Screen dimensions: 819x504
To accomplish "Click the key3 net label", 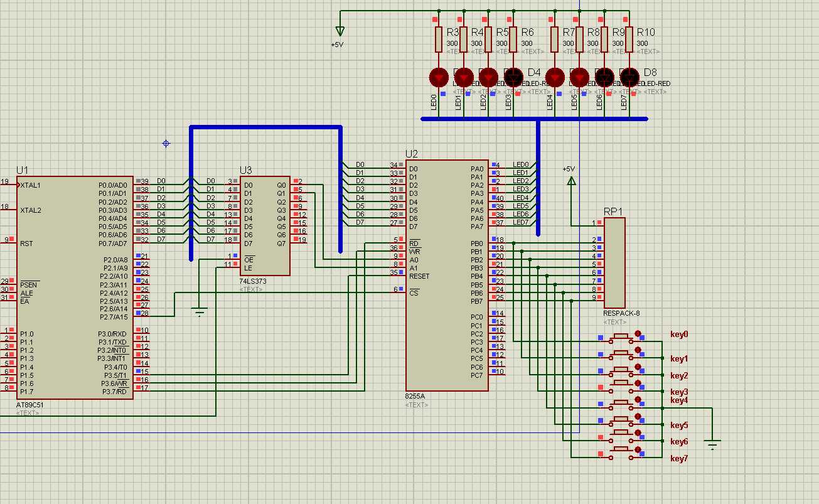I will (679, 392).
